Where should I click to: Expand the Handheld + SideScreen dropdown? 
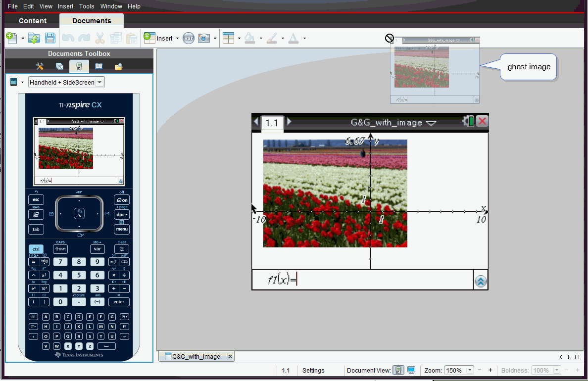pos(99,82)
